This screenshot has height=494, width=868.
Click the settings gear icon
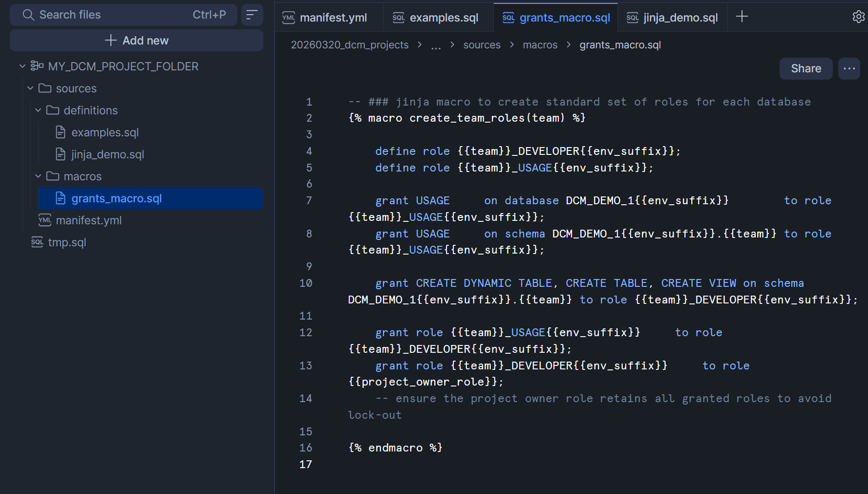pyautogui.click(x=858, y=17)
